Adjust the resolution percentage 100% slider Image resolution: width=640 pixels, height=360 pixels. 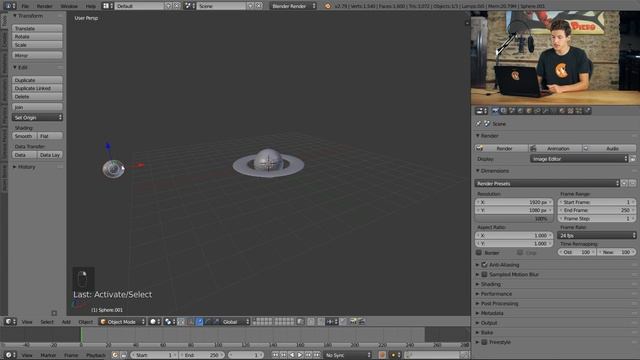[514, 218]
